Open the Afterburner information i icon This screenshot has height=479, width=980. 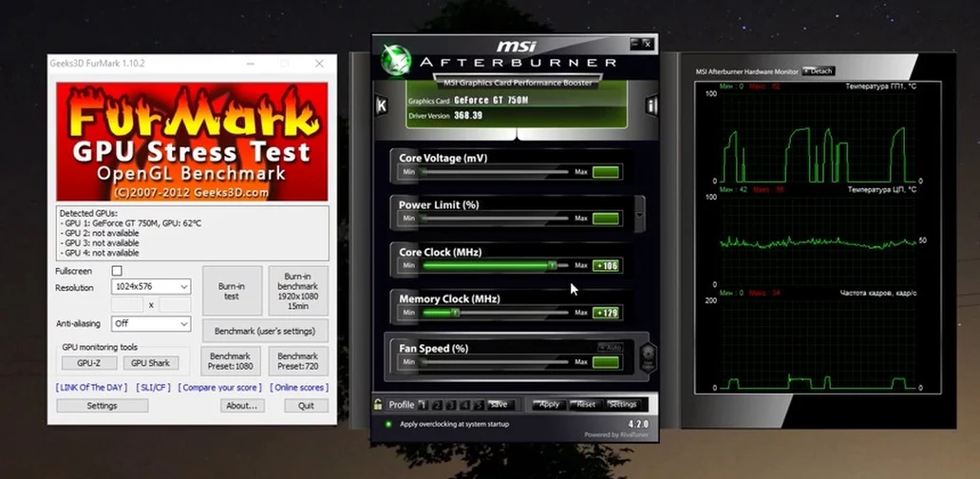point(651,105)
